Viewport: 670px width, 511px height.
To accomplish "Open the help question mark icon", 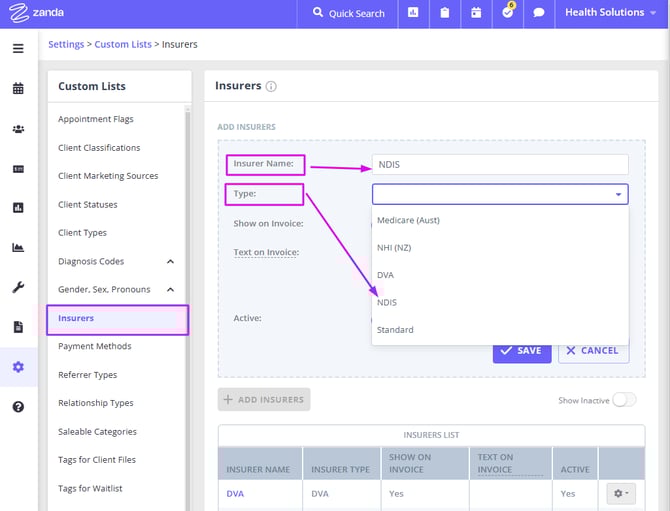I will (18, 407).
